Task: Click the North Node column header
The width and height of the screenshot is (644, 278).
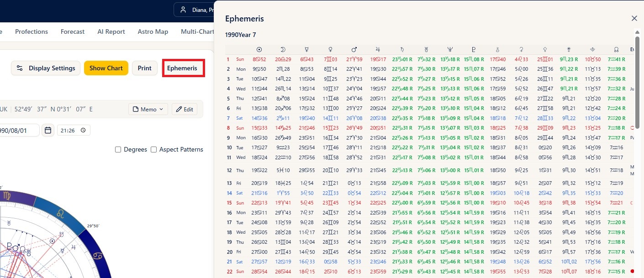Action: click(x=616, y=49)
